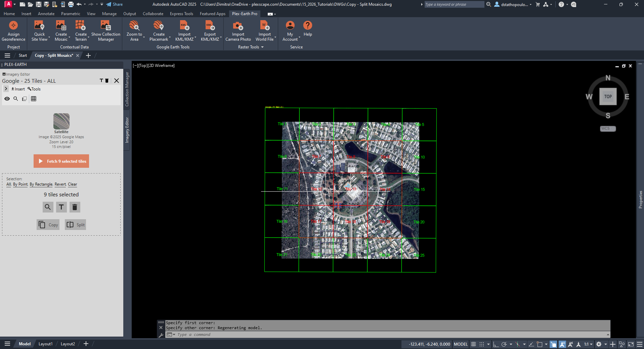Open Raster Tools panel dropdown
644x349 pixels.
pos(251,47)
